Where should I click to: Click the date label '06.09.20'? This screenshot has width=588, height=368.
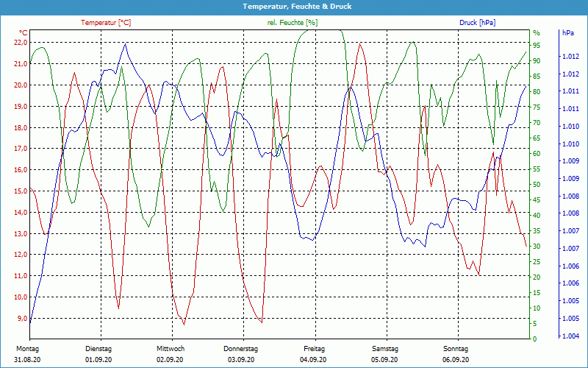click(x=456, y=360)
